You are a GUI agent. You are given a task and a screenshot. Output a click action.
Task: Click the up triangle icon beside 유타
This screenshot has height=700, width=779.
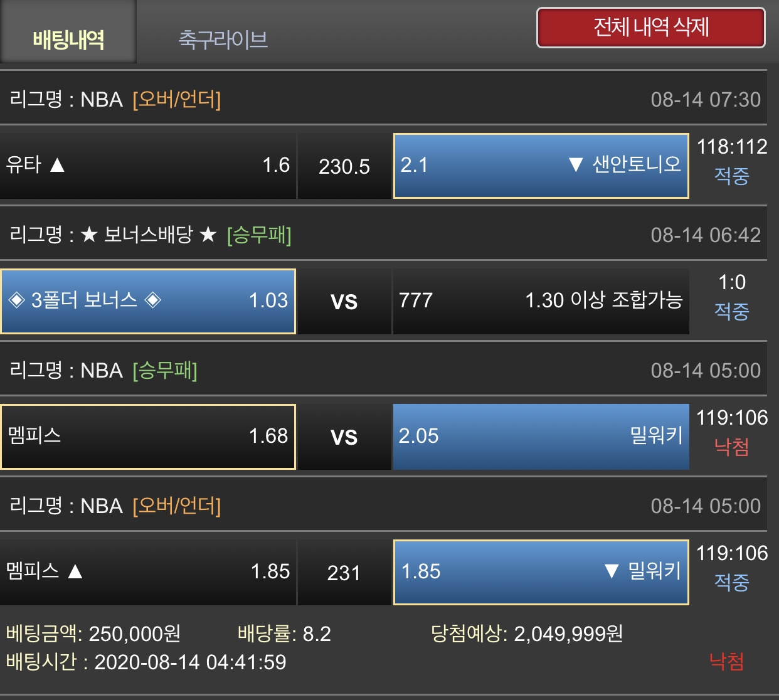point(57,165)
